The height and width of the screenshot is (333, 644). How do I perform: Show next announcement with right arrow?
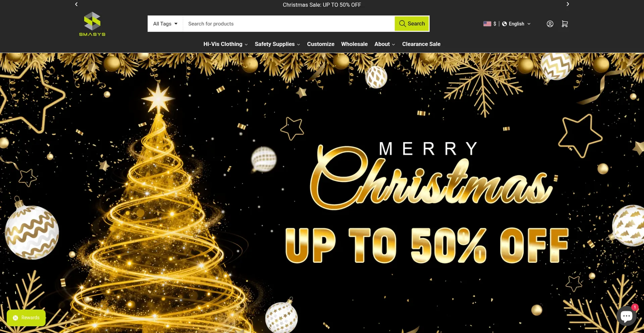(568, 4)
